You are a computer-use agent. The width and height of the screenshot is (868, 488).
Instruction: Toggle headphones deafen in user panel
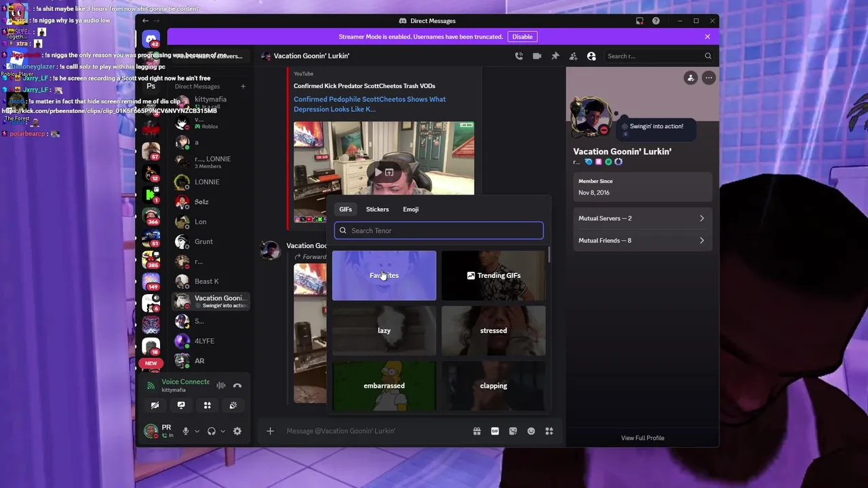pos(212,431)
